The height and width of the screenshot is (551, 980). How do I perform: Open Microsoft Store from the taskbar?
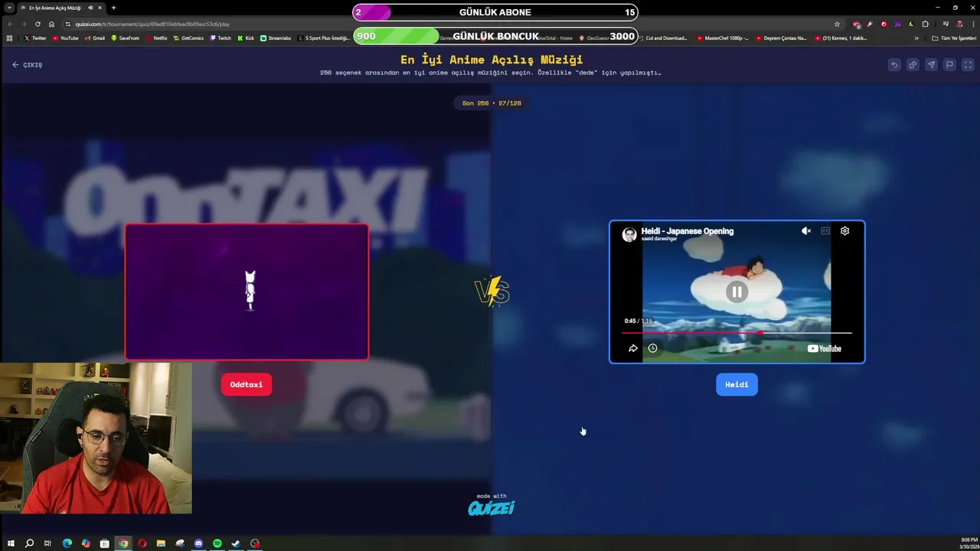(x=104, y=543)
